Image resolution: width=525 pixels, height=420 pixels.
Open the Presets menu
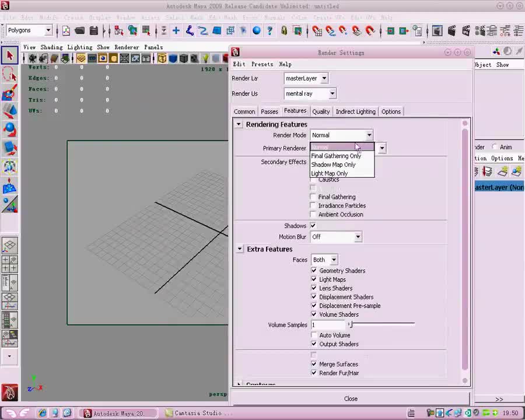[x=262, y=64]
